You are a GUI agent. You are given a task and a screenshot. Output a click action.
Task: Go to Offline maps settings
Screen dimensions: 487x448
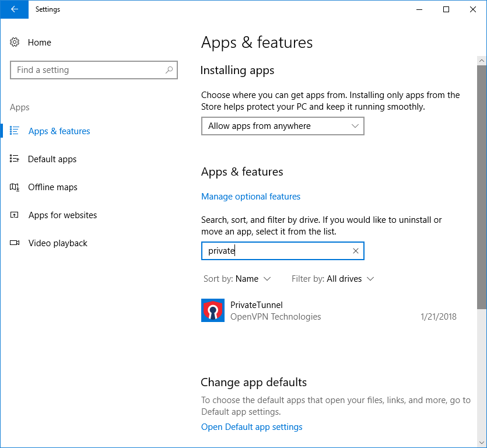53,187
